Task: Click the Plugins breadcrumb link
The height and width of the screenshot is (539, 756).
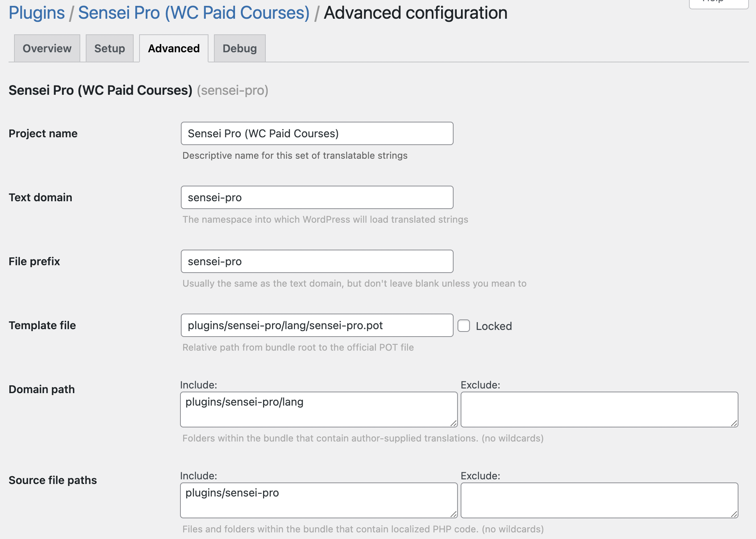Action: (x=37, y=13)
